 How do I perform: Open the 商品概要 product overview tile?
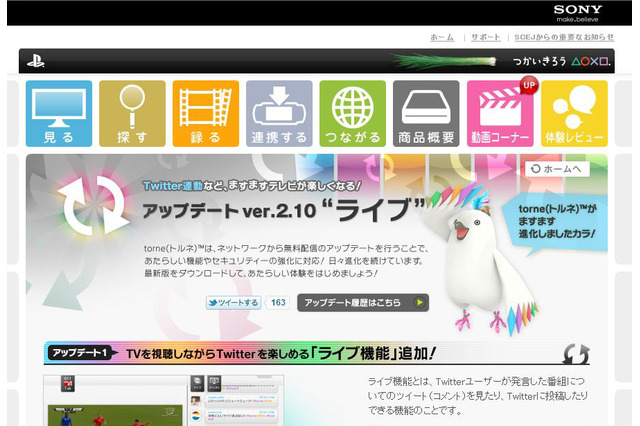[426, 113]
